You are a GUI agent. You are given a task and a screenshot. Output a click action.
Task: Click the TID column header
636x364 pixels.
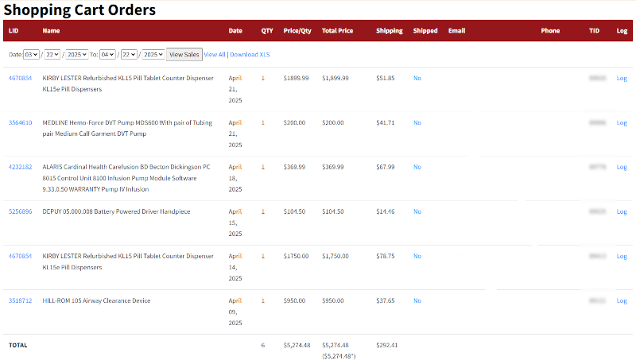594,30
